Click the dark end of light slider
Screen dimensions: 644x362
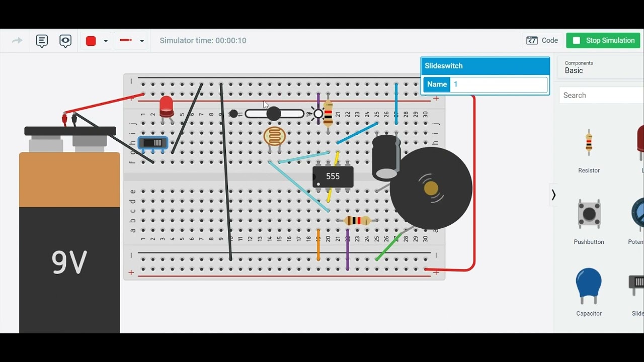(x=233, y=114)
